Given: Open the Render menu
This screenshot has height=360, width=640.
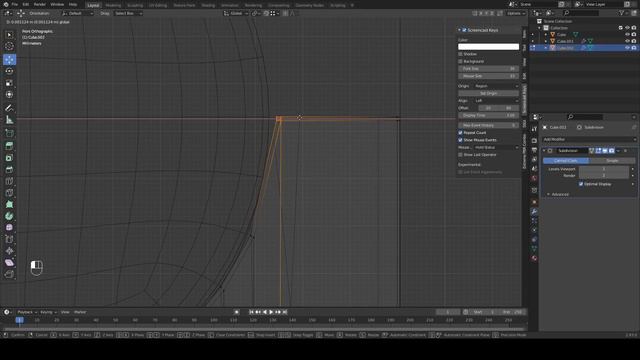Looking at the screenshot, I should click(x=40, y=4).
